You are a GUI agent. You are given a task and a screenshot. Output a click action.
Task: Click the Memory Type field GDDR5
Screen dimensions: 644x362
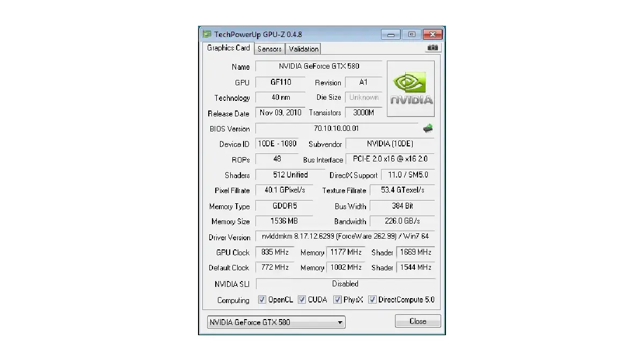pos(284,206)
